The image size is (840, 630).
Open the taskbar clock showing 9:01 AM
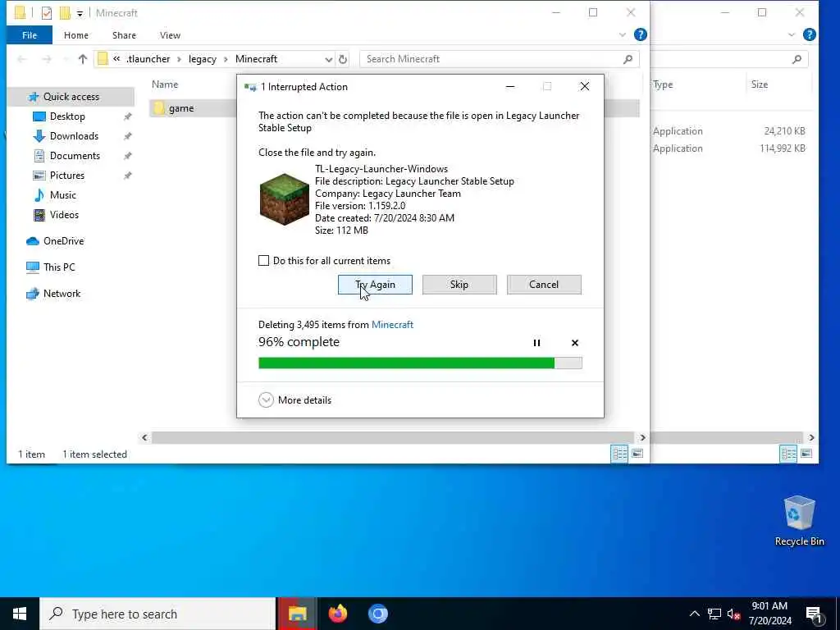769,614
